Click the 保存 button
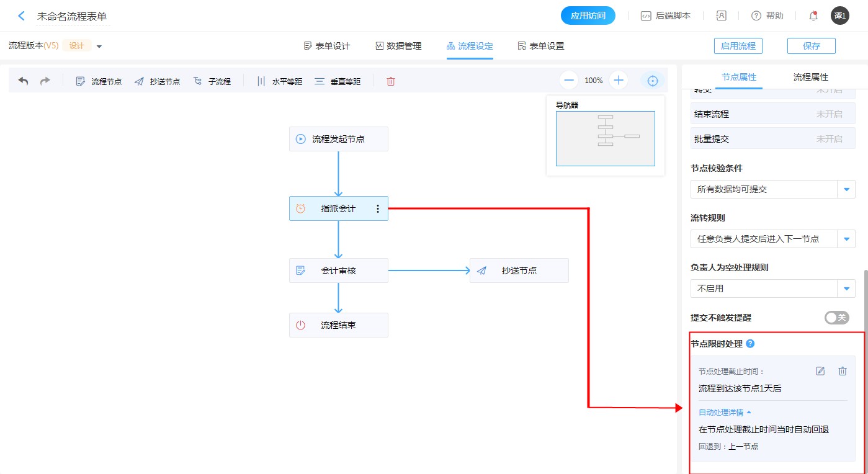This screenshot has width=868, height=474. pyautogui.click(x=811, y=46)
